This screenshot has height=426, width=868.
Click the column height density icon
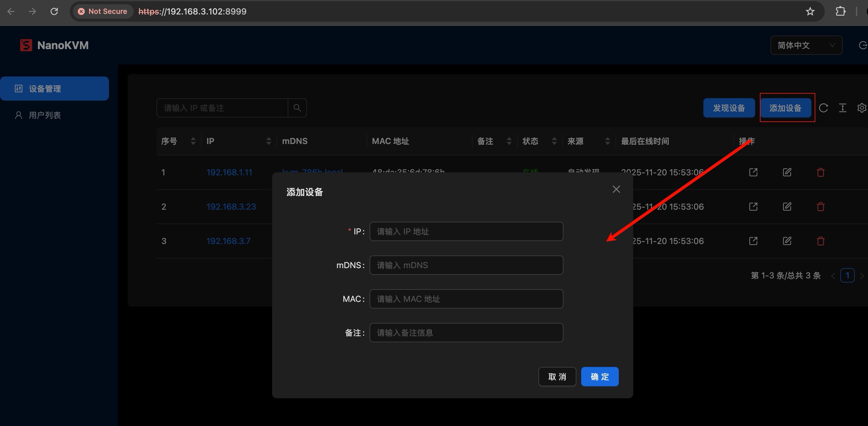[x=842, y=108]
